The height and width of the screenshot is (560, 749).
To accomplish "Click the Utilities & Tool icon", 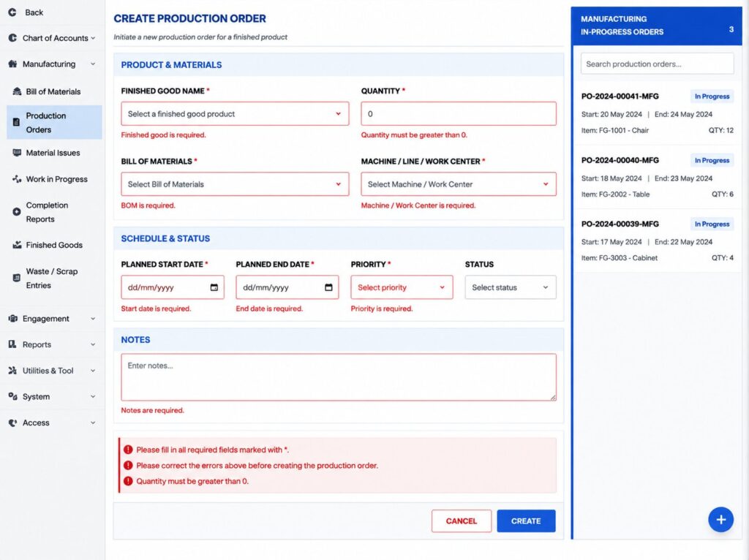I will (x=12, y=370).
